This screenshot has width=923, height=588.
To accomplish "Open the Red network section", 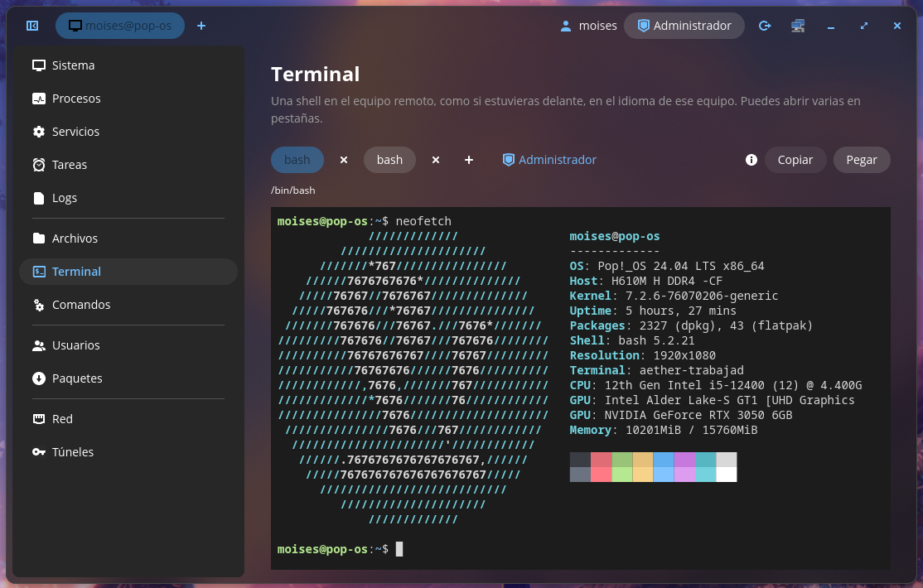I will pyautogui.click(x=128, y=419).
